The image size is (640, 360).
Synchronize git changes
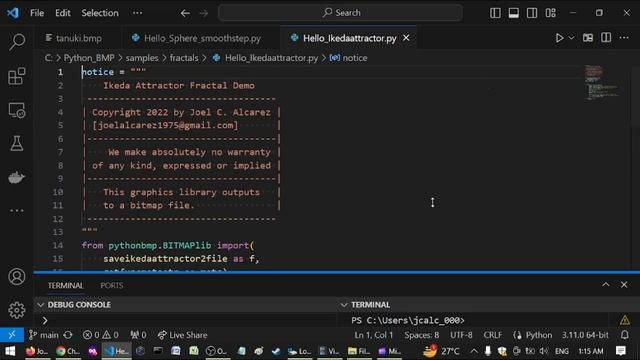click(x=68, y=335)
